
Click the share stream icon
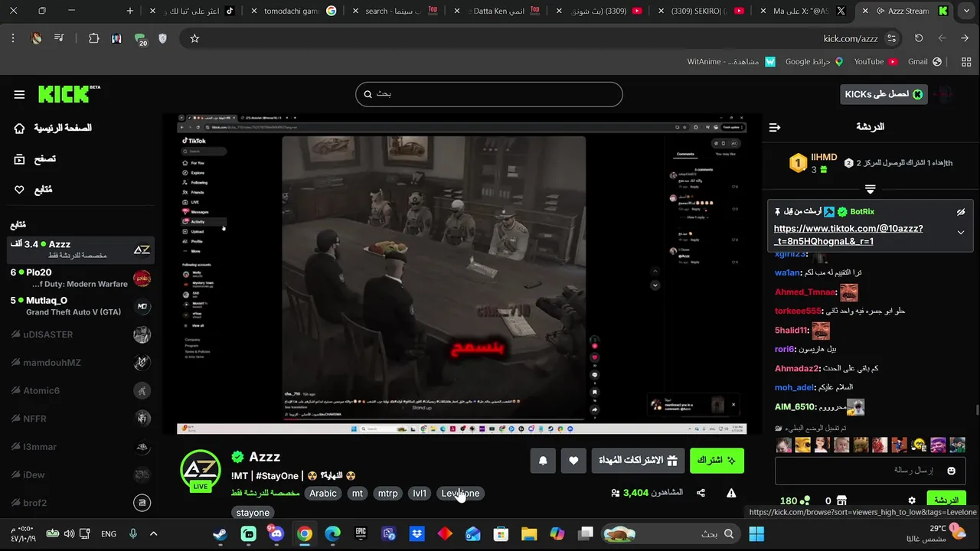701,493
